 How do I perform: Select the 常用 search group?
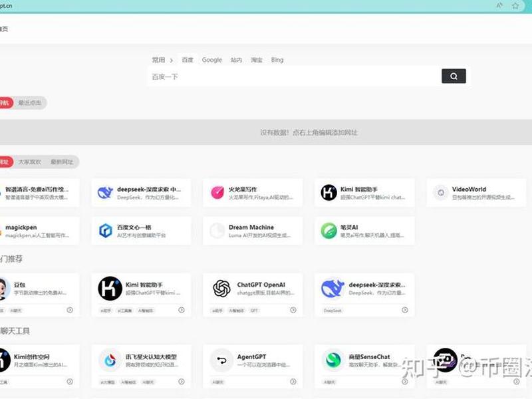pyautogui.click(x=158, y=60)
